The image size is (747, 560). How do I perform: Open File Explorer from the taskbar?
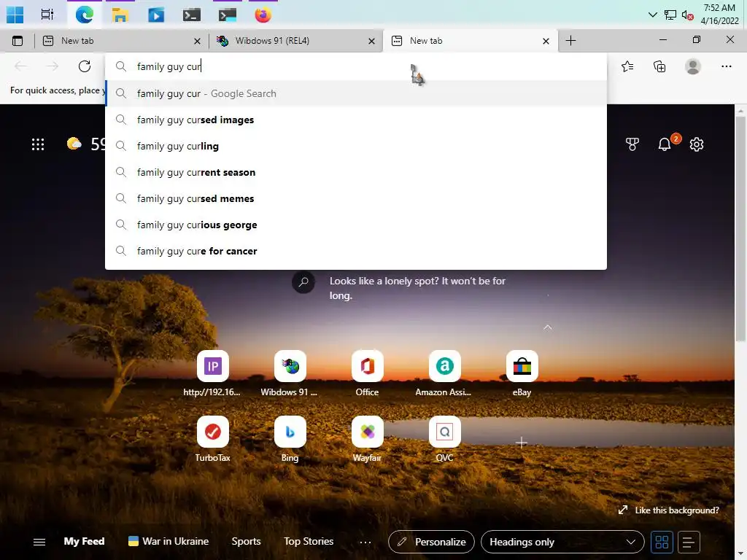click(x=120, y=15)
